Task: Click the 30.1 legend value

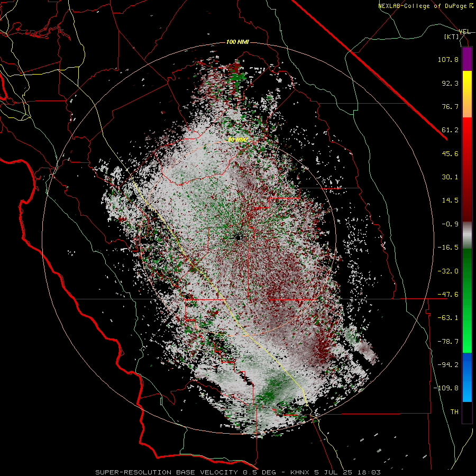Action: (450, 177)
